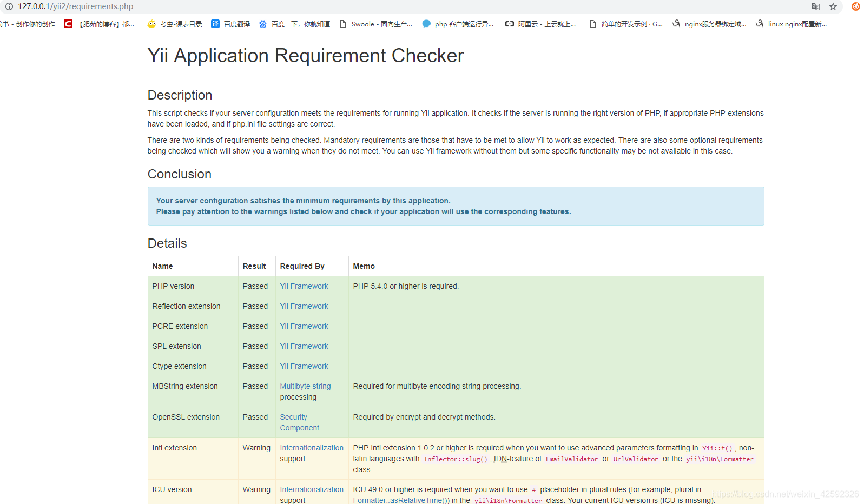864x504 pixels.
Task: Click the IDN abbreviation in Intl memo
Action: coord(500,459)
